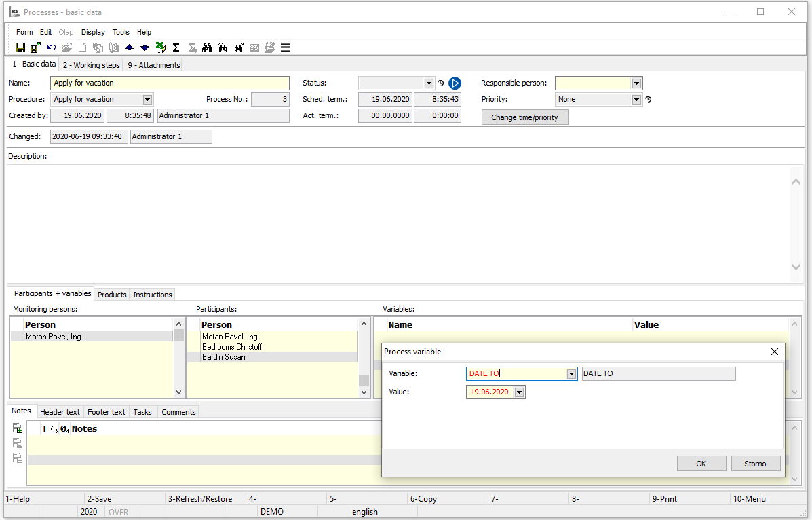Expand the Priority dropdown
The image size is (812, 520).
(x=636, y=100)
